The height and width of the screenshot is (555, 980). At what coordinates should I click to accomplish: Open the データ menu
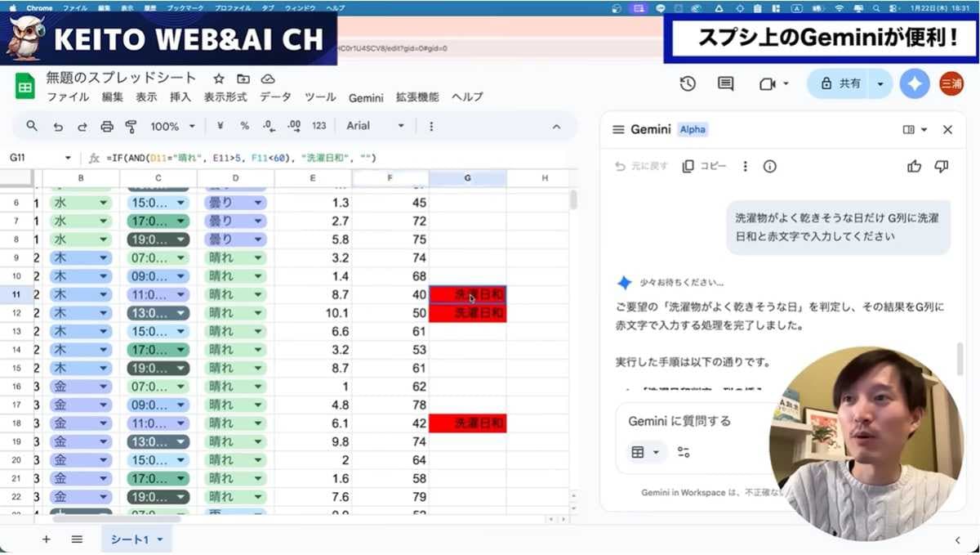(x=275, y=96)
